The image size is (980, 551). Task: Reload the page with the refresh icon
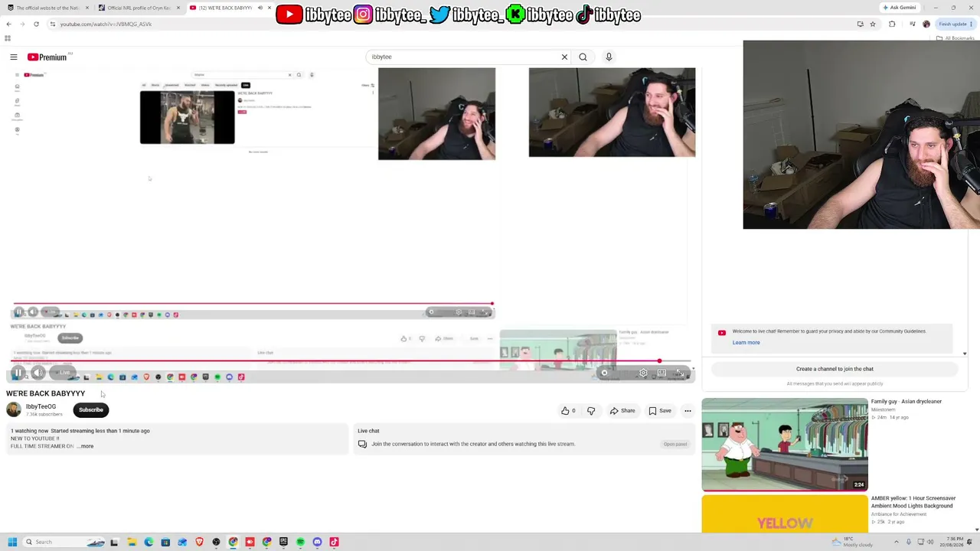(x=36, y=24)
